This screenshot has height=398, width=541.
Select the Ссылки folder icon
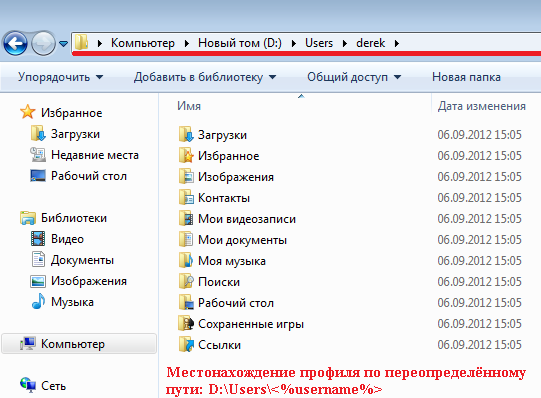(x=186, y=345)
